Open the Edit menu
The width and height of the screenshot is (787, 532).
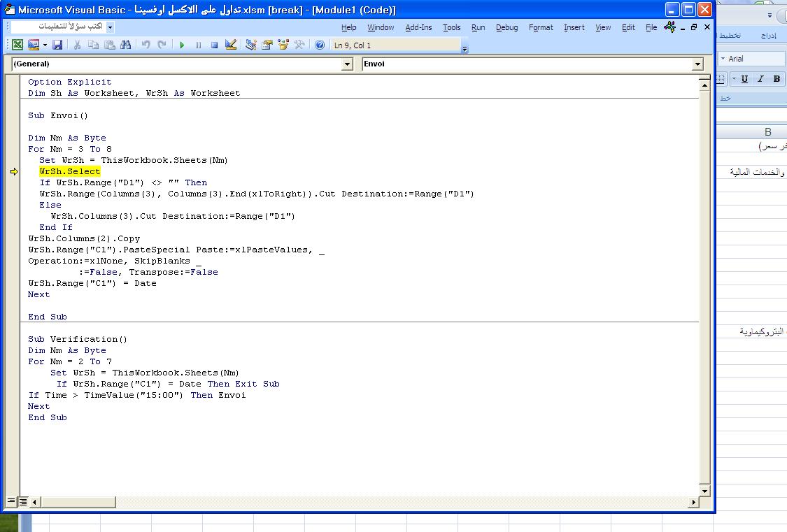[x=628, y=27]
